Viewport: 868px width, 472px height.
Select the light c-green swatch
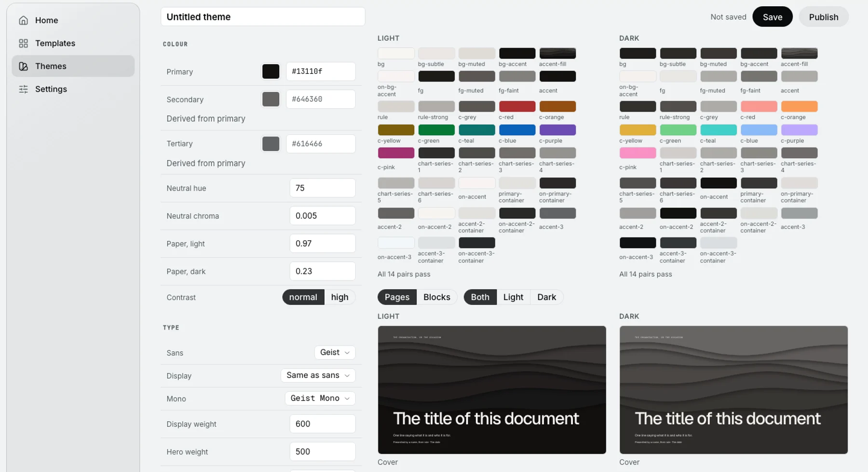436,130
